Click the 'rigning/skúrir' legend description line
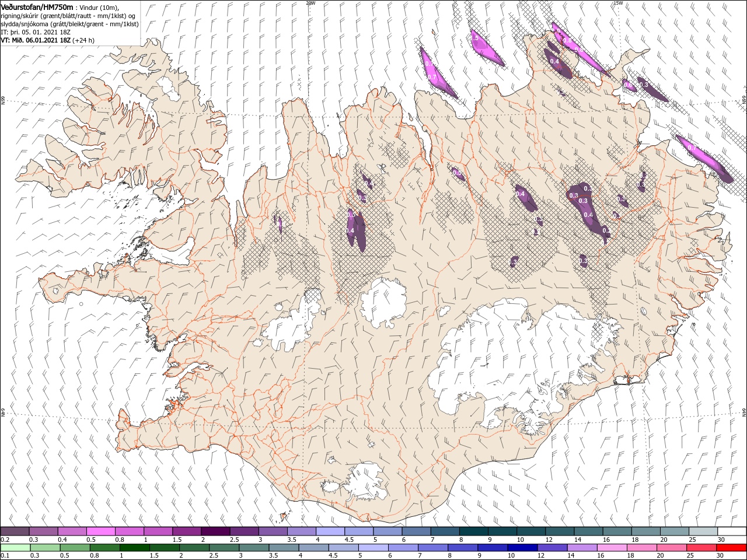Viewport: 747px width, 560px height. click(68, 16)
